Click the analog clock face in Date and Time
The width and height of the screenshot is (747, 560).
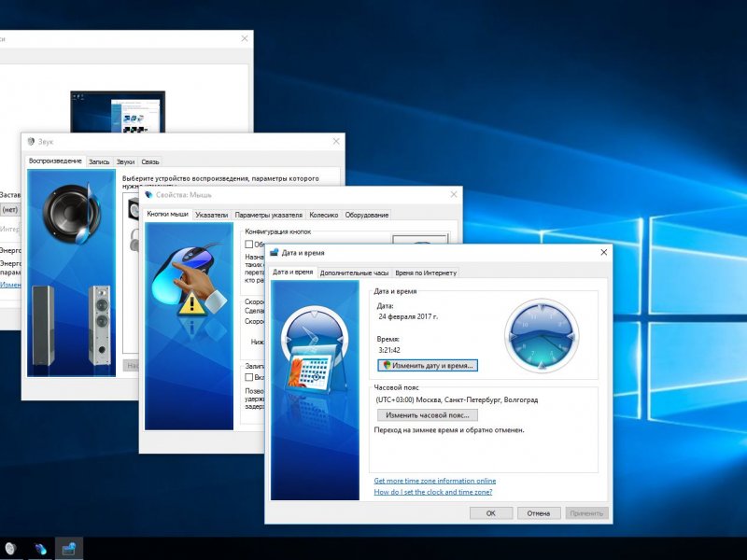(x=542, y=335)
